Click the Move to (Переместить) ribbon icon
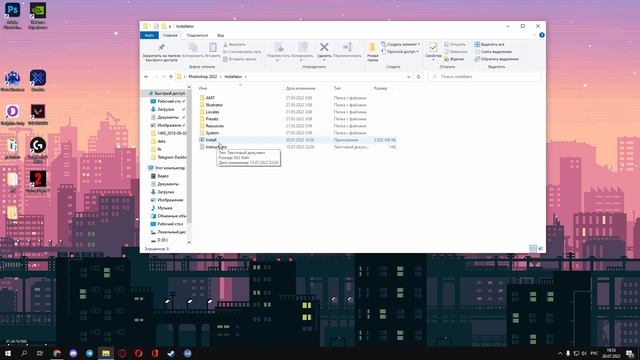This screenshot has width=640, height=360. click(x=279, y=47)
